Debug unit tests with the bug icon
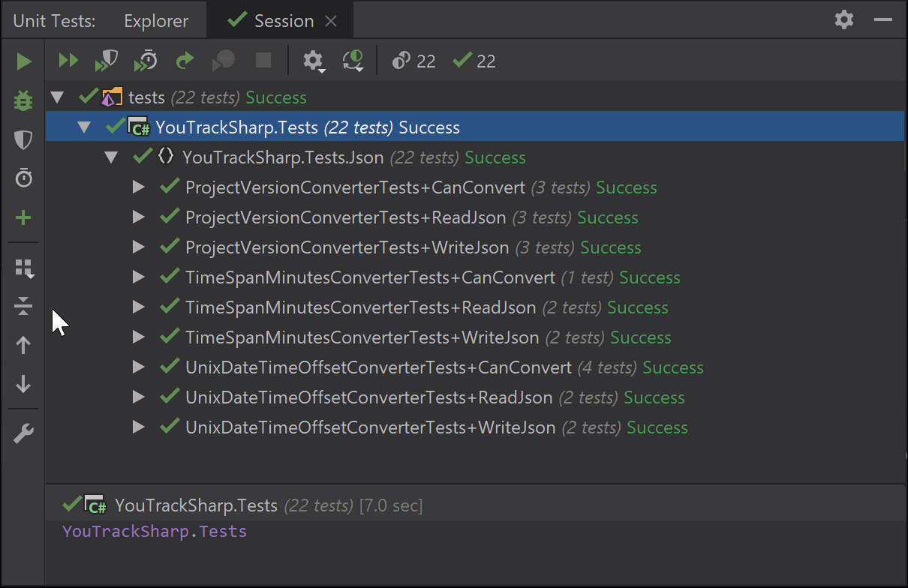Screen dimensions: 908x588 click(x=24, y=100)
